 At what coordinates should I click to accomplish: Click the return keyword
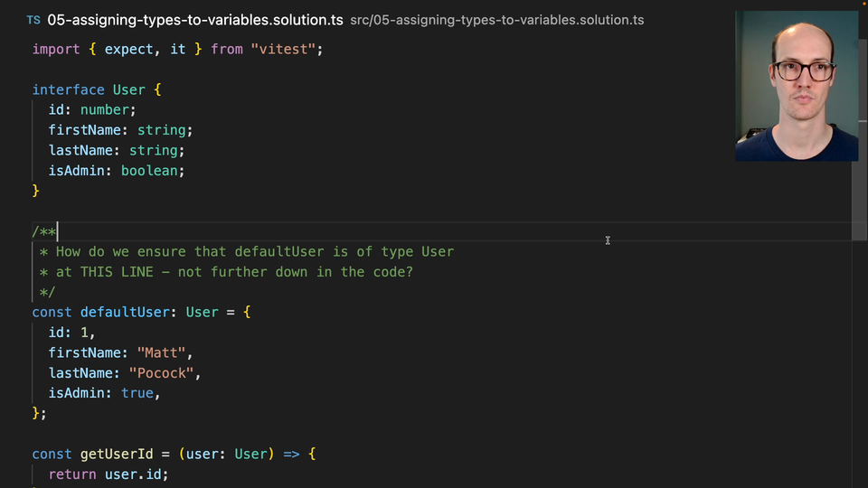tap(72, 474)
